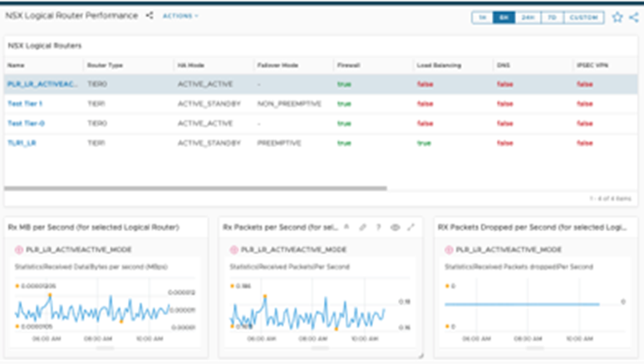
Task: Open the Test Tier 1 router link
Action: click(25, 104)
